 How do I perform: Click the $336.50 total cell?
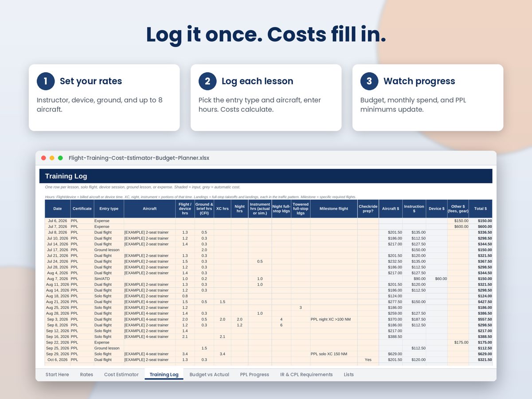pos(481,232)
